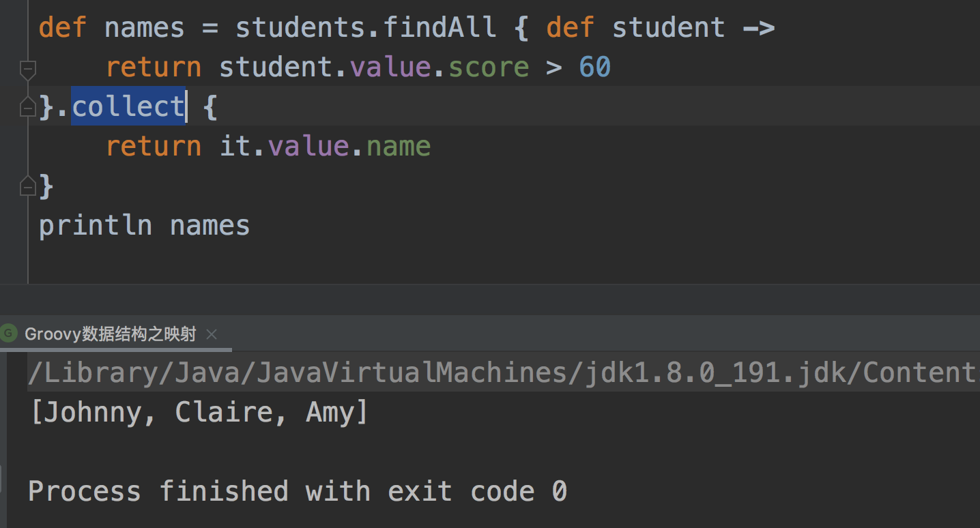Click 'println names' statement
This screenshot has width=980, height=528.
[144, 225]
